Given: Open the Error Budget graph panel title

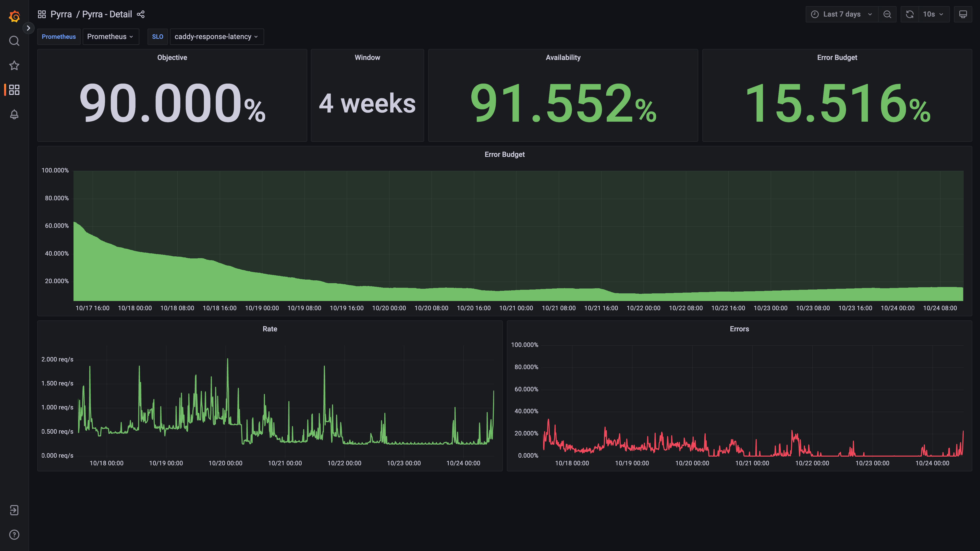Looking at the screenshot, I should (x=505, y=154).
